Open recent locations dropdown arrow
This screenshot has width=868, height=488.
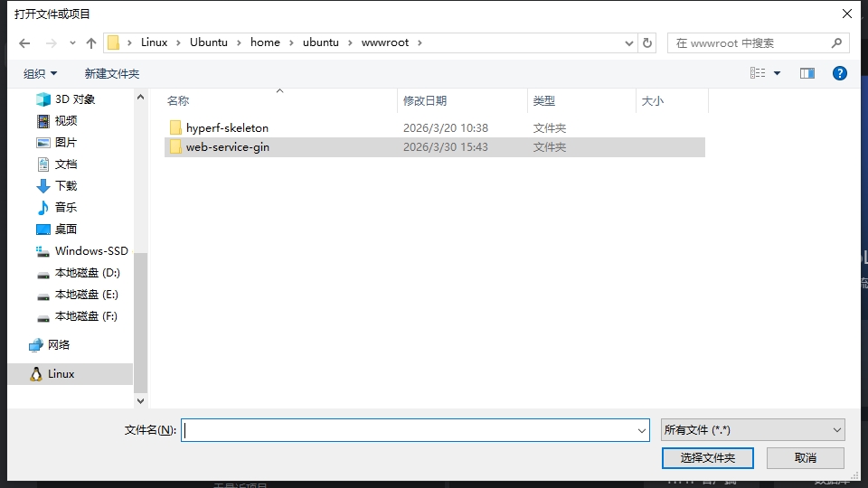tap(72, 42)
